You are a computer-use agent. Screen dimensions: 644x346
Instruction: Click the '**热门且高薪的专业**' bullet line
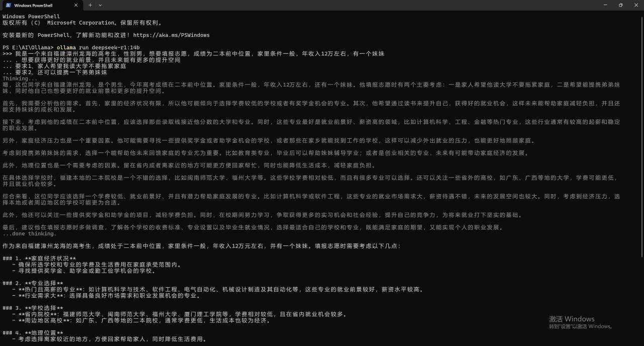[218, 289]
